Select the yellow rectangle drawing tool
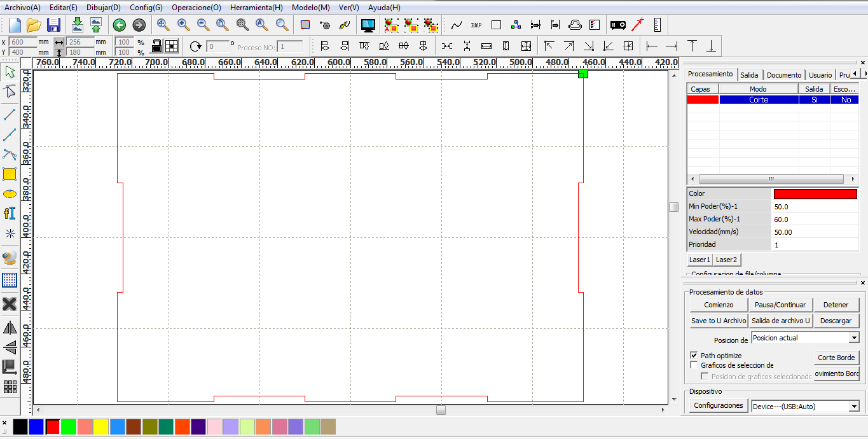 [x=10, y=174]
